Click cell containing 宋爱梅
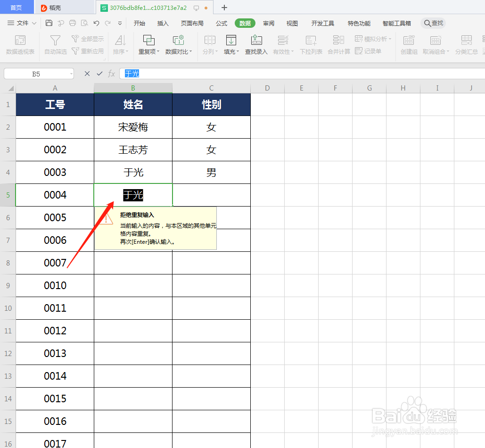The image size is (485, 448). click(x=133, y=127)
